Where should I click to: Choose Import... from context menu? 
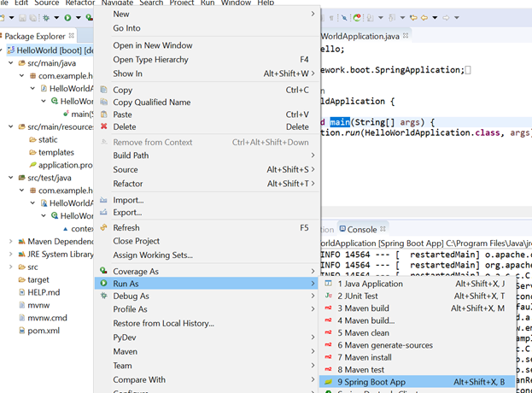point(207,200)
